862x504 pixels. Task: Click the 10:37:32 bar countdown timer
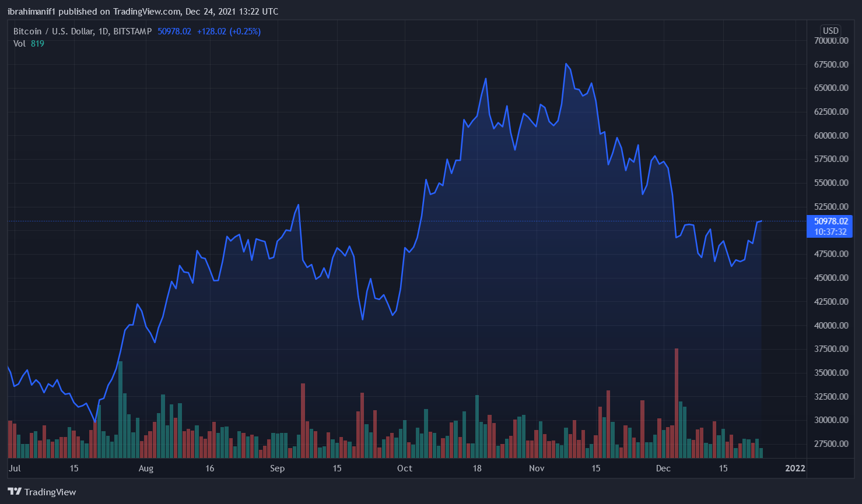point(831,232)
